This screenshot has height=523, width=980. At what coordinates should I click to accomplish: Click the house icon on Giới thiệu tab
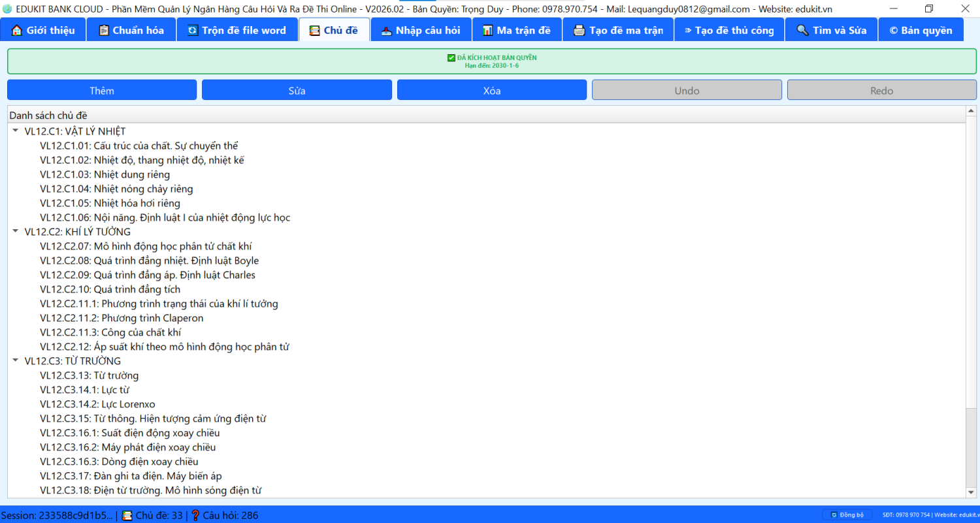tap(17, 31)
